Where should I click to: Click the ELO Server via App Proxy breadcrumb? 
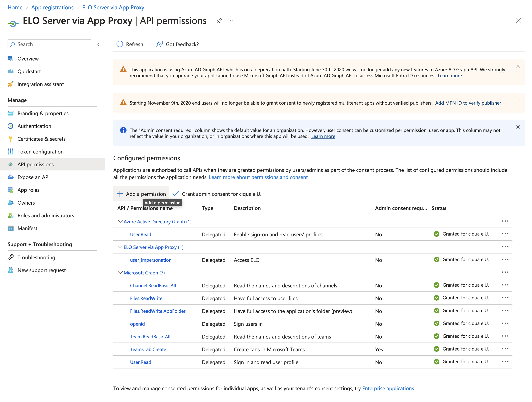(x=113, y=7)
